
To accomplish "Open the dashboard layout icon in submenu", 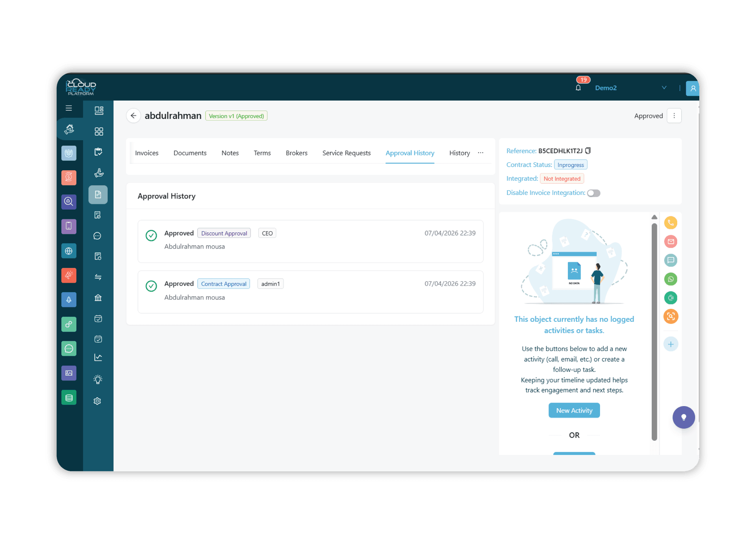I will coord(99,110).
